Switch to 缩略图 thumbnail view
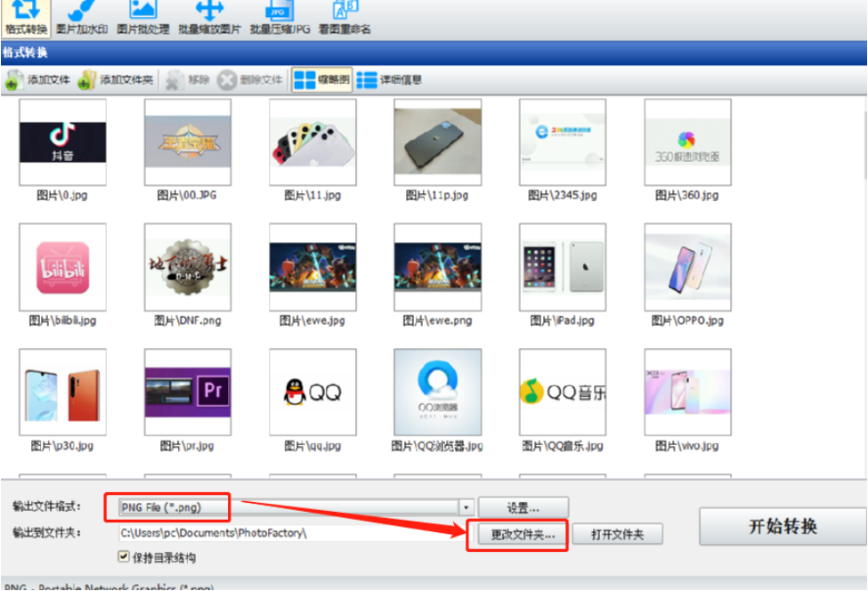This screenshot has width=868, height=591. click(x=321, y=80)
